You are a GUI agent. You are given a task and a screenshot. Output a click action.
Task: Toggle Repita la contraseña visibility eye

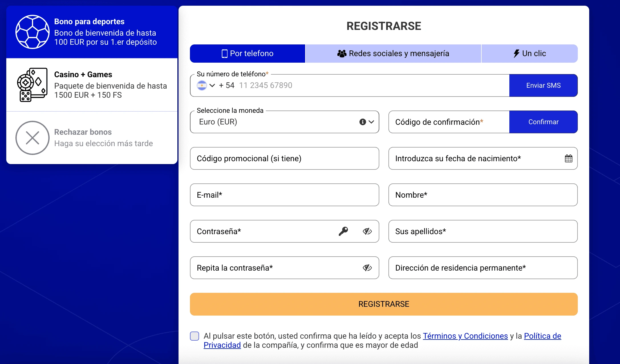tap(367, 268)
